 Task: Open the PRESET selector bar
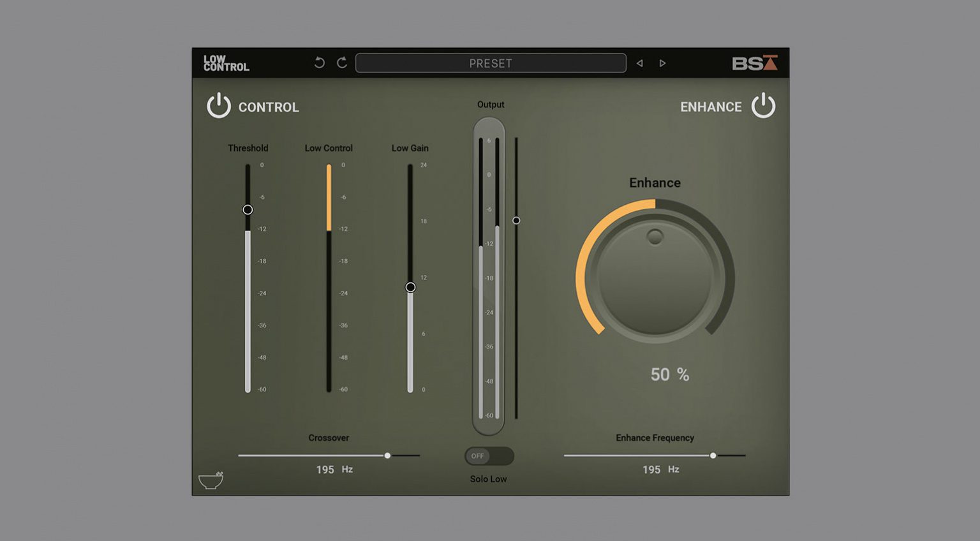pos(491,63)
